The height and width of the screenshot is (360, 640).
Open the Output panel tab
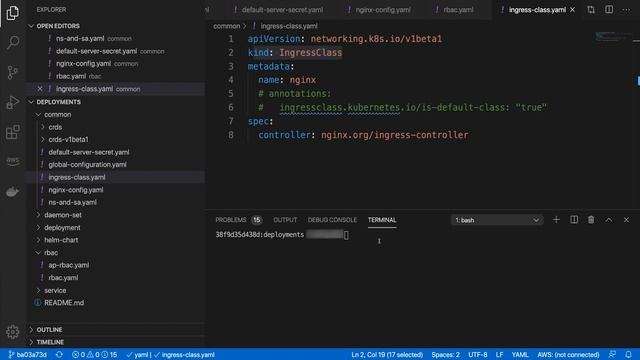(x=285, y=220)
